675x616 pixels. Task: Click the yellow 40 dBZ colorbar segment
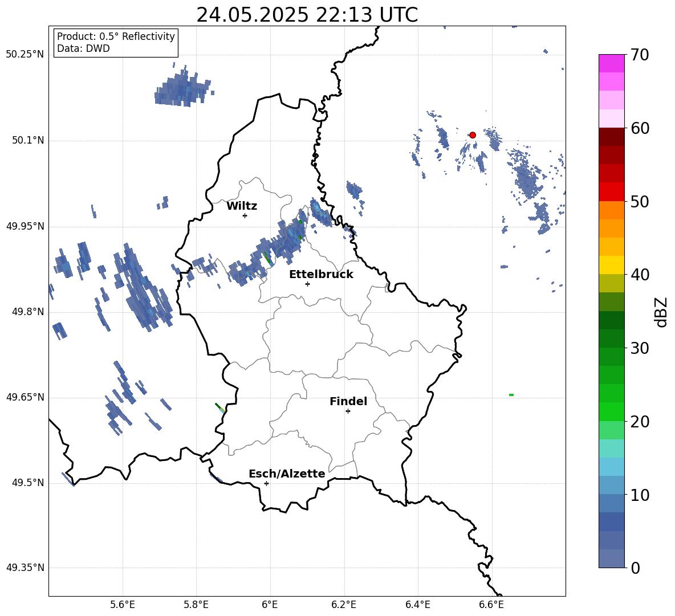pyautogui.click(x=611, y=265)
